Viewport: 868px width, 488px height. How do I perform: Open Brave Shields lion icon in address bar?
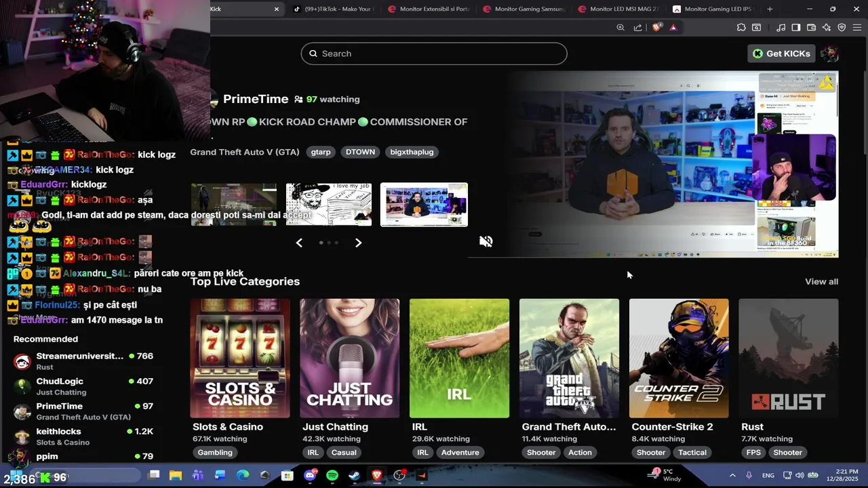coord(656,27)
